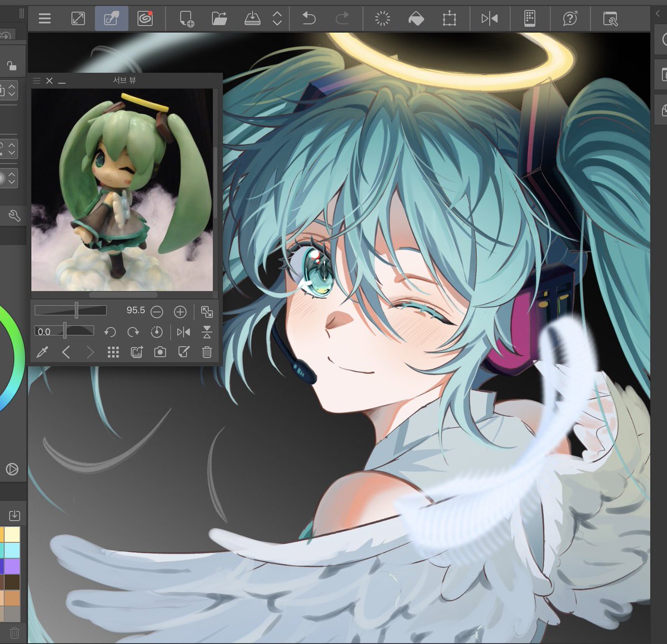Viewport: 667px width, 644px height.
Task: Pick the purple color swatch
Action: [12, 566]
